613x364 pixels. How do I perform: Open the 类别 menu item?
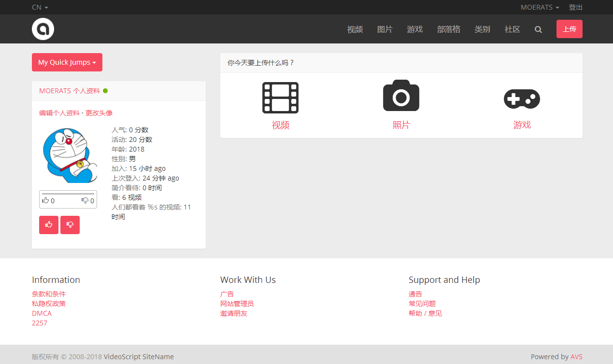(483, 29)
